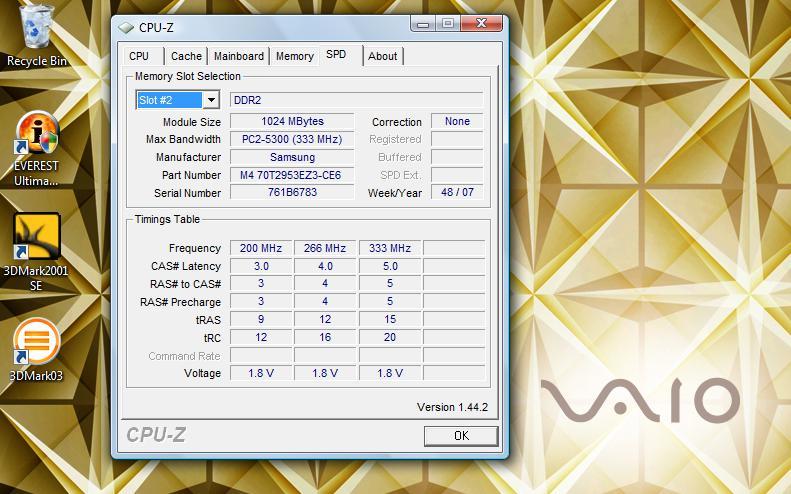The height and width of the screenshot is (494, 791).
Task: Click the Part Number label
Action: click(x=191, y=175)
